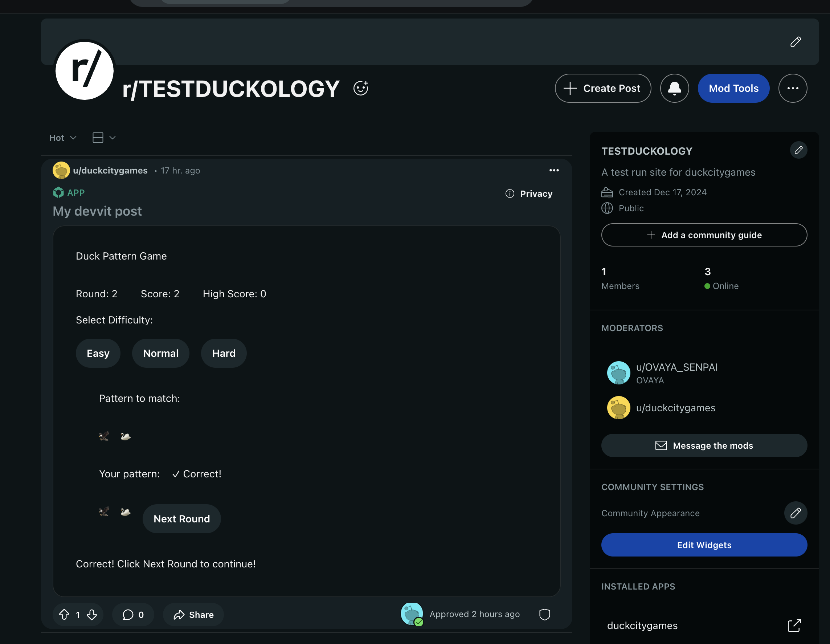Select the Easy difficulty option
The image size is (830, 644).
point(98,353)
